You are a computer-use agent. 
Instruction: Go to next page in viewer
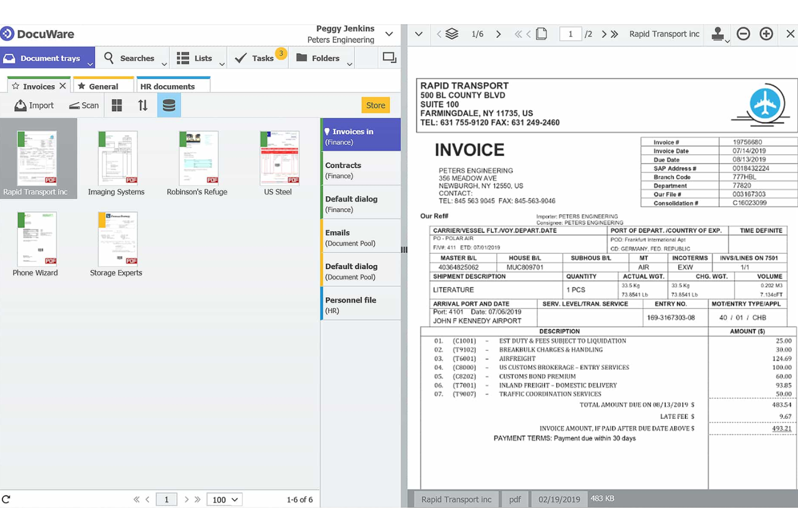coord(604,34)
